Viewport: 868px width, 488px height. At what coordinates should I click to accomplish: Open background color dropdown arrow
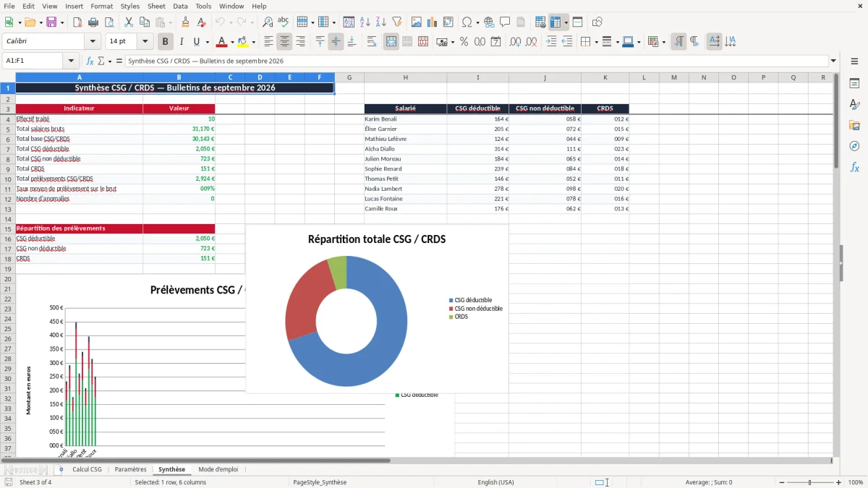(252, 42)
